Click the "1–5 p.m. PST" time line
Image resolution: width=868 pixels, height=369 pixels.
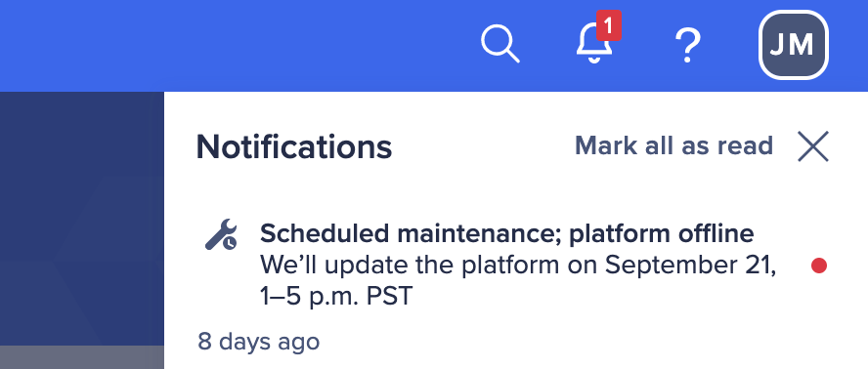pyautogui.click(x=336, y=297)
